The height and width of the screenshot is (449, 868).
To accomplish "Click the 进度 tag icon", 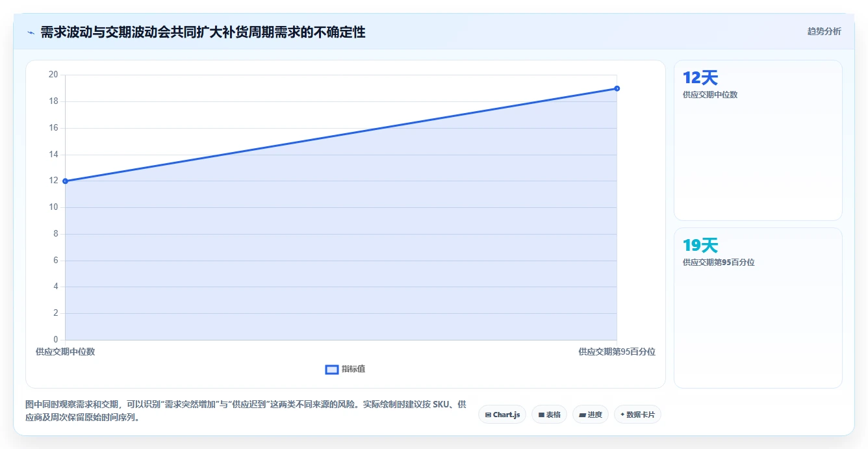I will tap(583, 415).
